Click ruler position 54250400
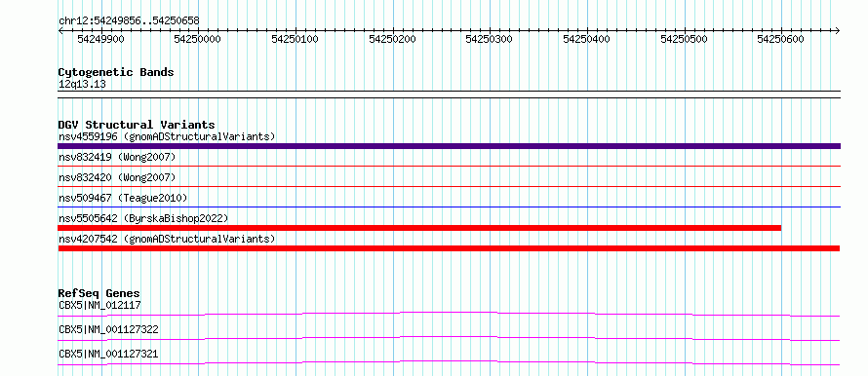The width and height of the screenshot is (868, 376). (587, 39)
